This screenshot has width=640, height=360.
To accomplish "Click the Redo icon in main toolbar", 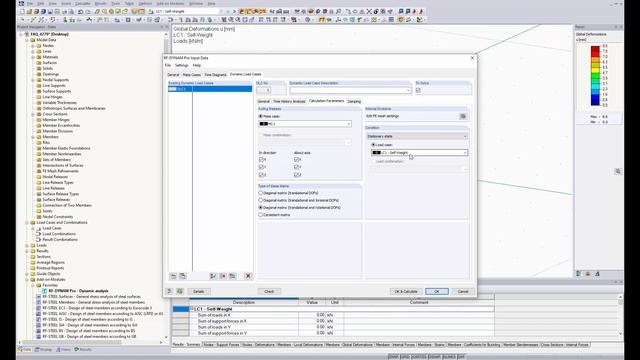I will coord(87,11).
